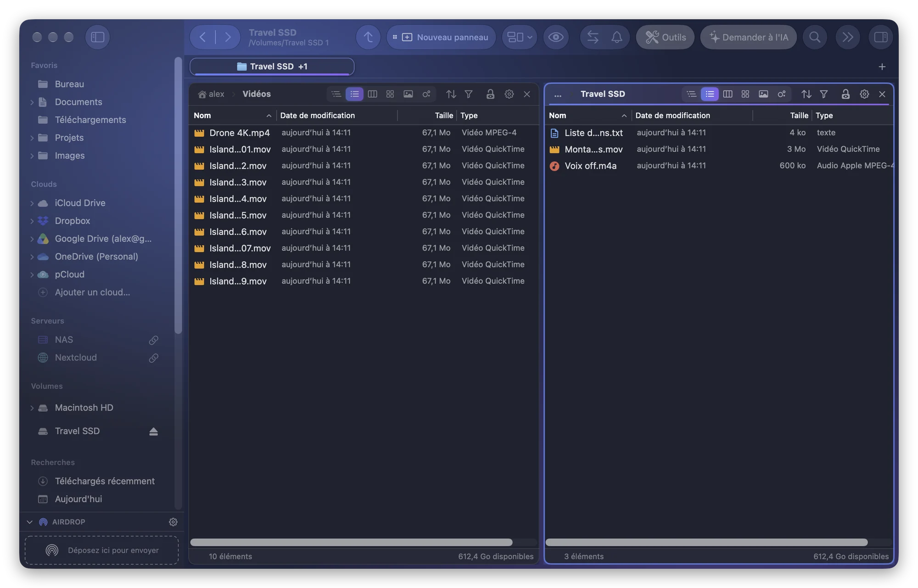The image size is (918, 588).
Task: Open the filter funnel in Travel SSD panel
Action: tap(824, 94)
